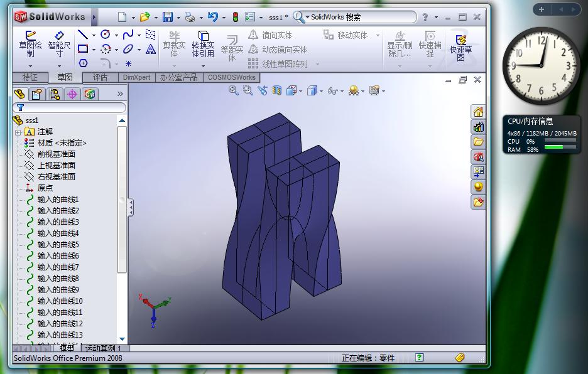Switch to 运动算例 1 motion study tab
The width and height of the screenshot is (588, 374).
104,348
